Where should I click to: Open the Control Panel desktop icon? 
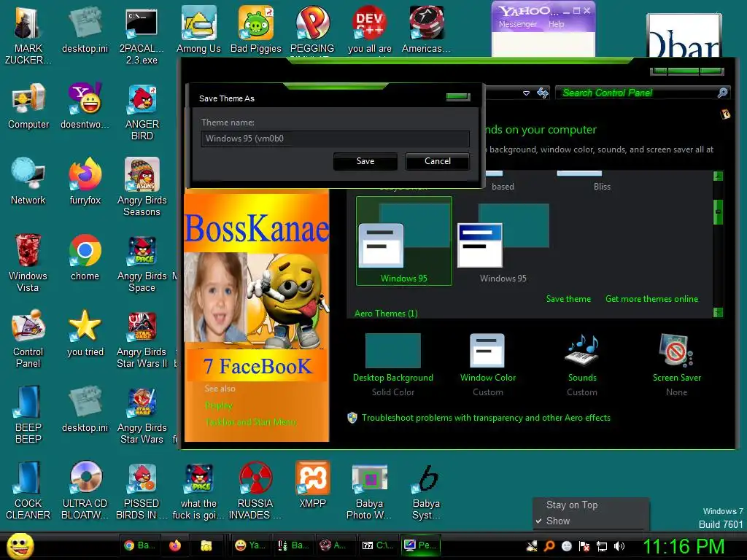click(28, 338)
